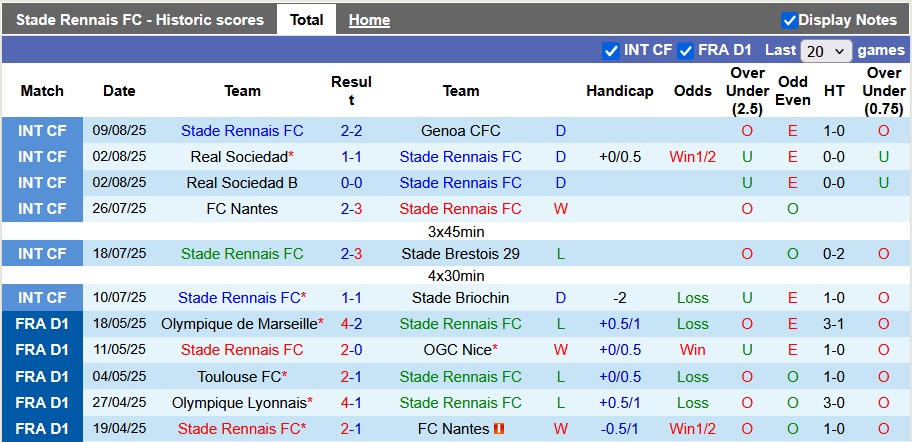The width and height of the screenshot is (912, 442).
Task: Click the +0.5/1 handicap in Marseille row
Action: point(619,324)
